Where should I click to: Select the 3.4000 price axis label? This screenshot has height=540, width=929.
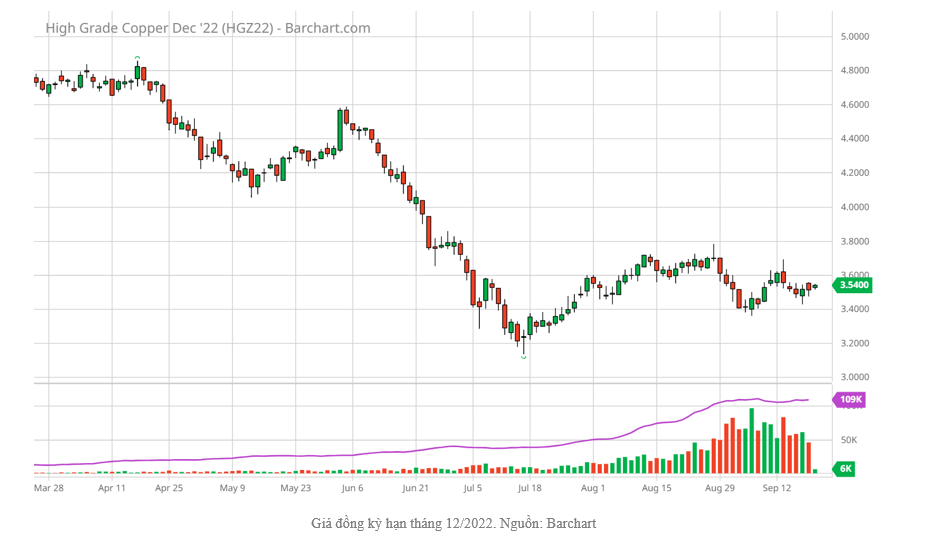[x=854, y=309]
